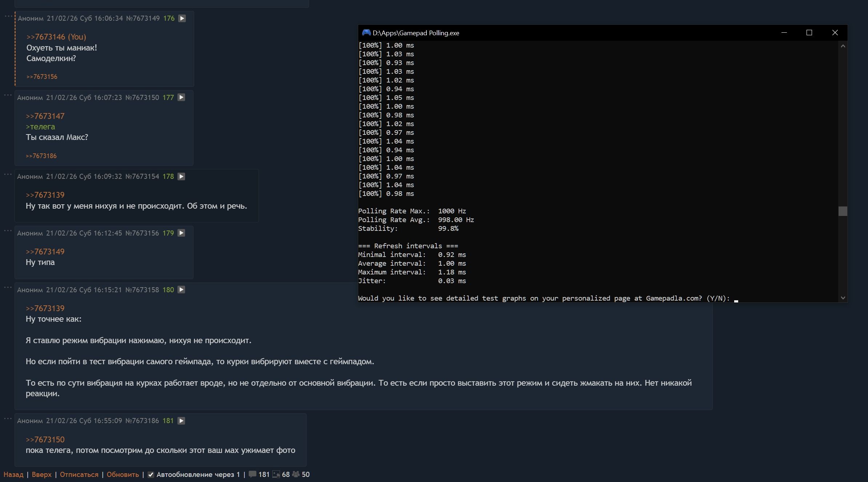This screenshot has width=868, height=482.
Task: Click the Вверх link
Action: coord(41,474)
